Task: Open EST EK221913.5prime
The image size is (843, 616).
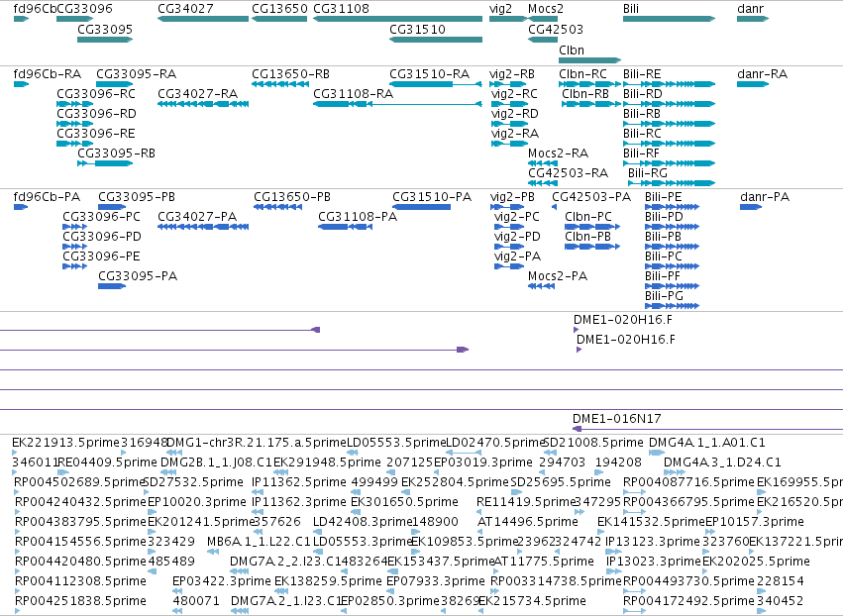Action: [15, 453]
